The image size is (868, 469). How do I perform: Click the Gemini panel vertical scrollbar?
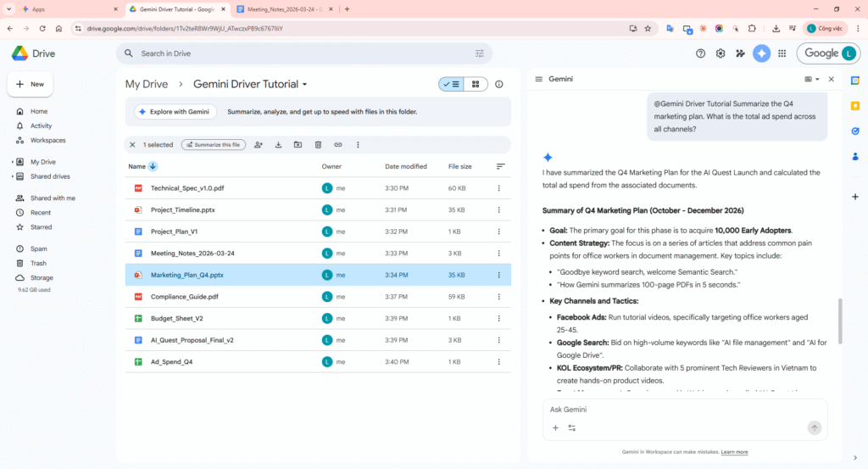839,321
